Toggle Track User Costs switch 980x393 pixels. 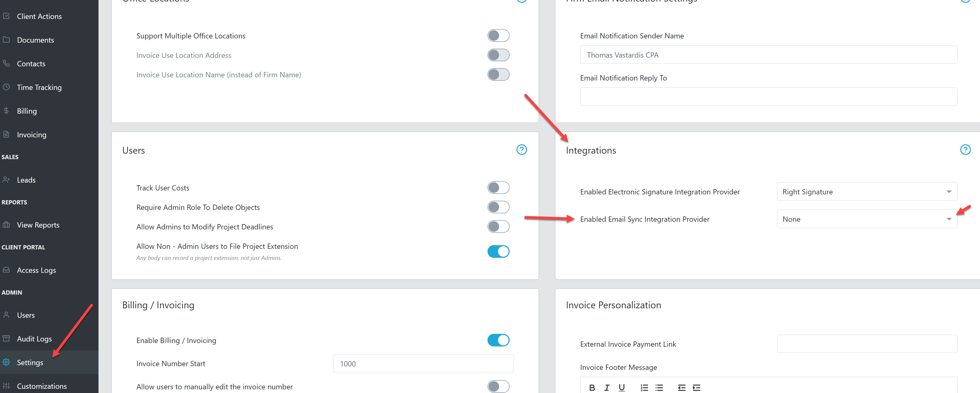click(499, 187)
